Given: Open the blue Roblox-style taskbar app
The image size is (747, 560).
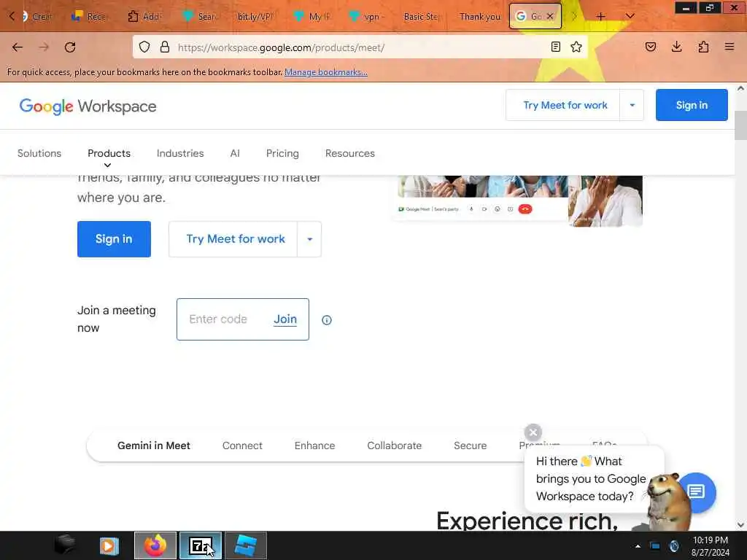Looking at the screenshot, I should [245, 545].
